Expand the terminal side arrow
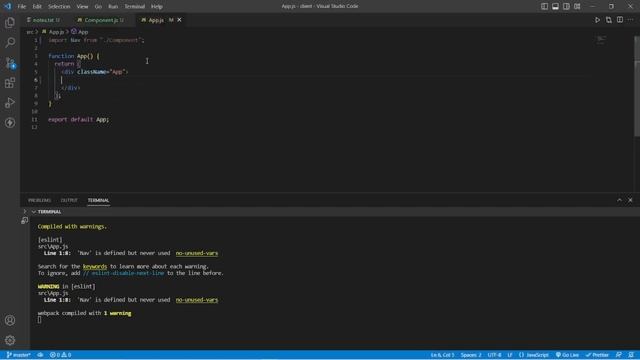The height and width of the screenshot is (360, 640). pyautogui.click(x=25, y=211)
